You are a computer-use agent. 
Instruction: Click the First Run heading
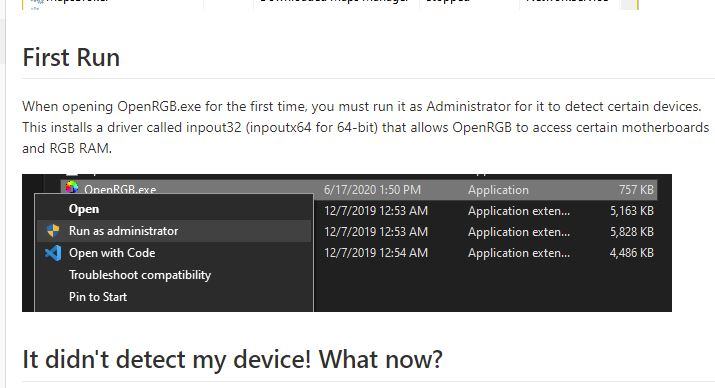[71, 57]
